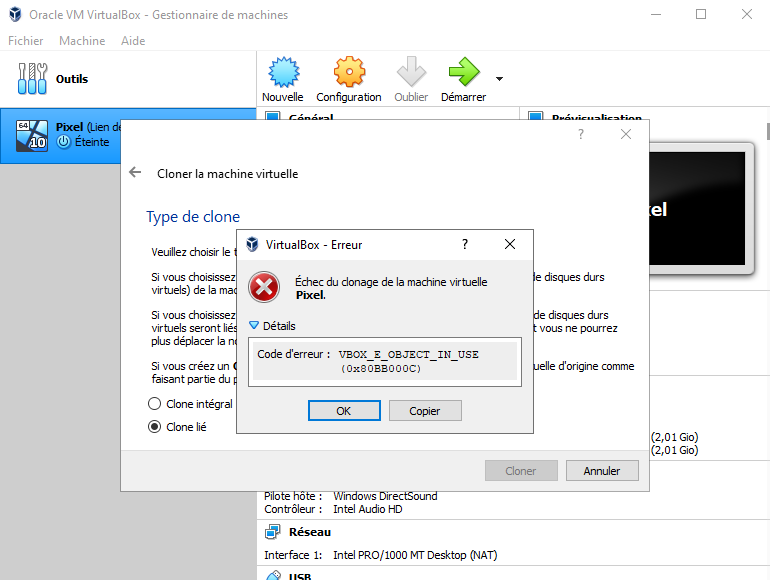Select the Clone intégral radio button
The width and height of the screenshot is (770, 580).
[154, 404]
